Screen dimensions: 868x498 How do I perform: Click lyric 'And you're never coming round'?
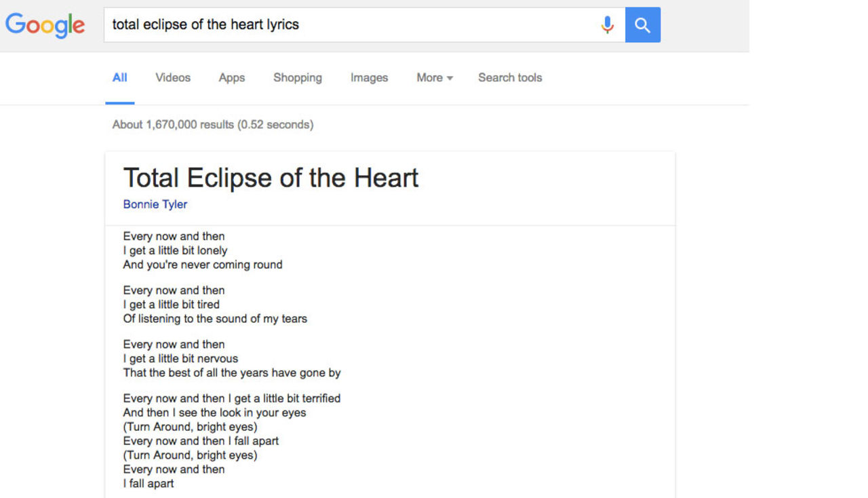point(203,265)
